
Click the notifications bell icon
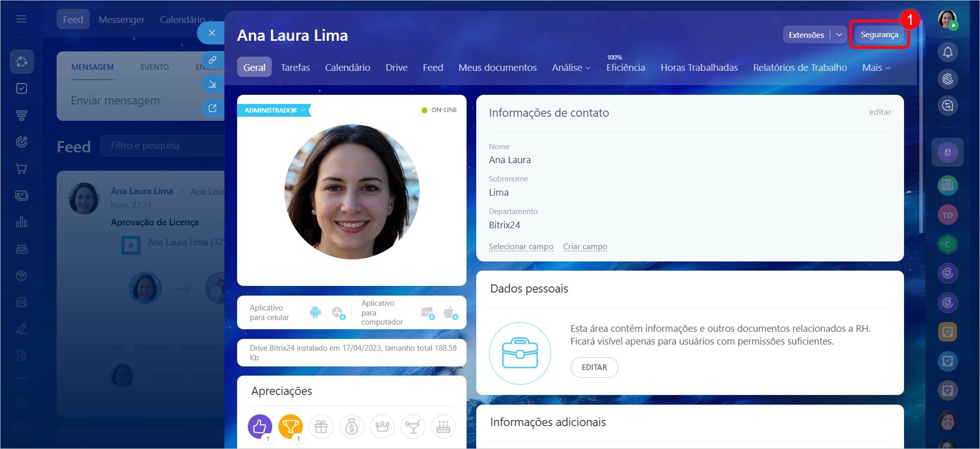947,52
